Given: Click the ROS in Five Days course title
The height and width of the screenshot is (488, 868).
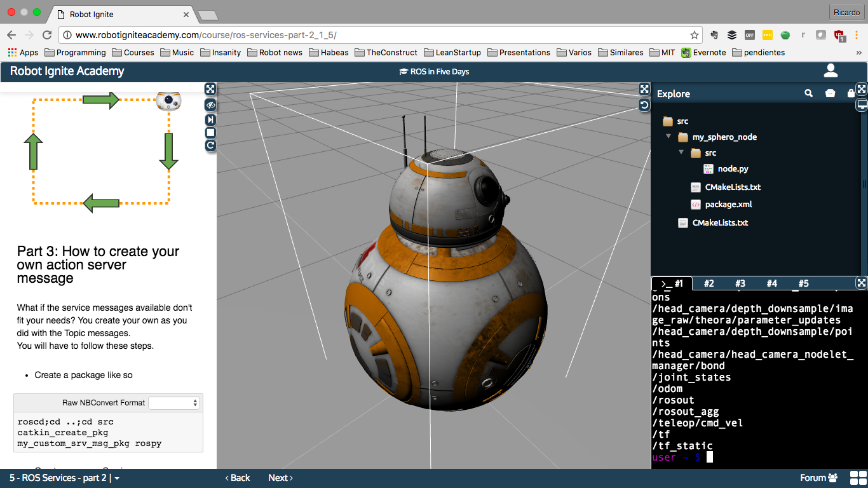Looking at the screenshot, I should point(434,72).
